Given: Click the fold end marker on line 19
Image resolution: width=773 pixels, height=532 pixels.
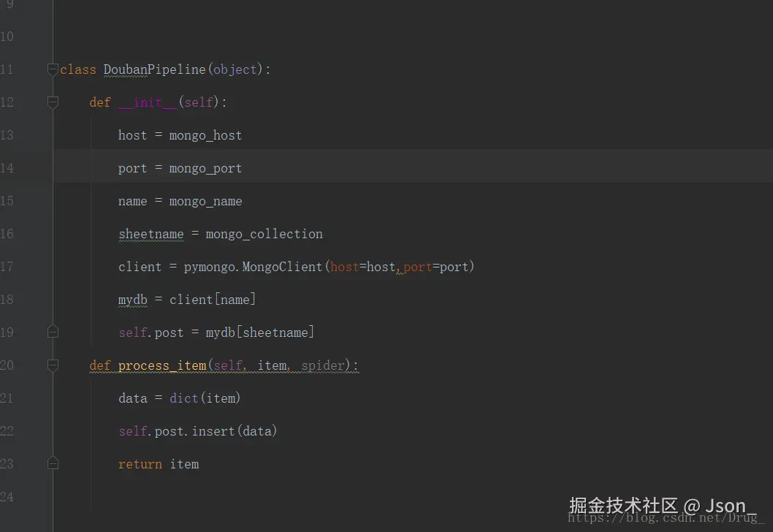Looking at the screenshot, I should 53,332.
